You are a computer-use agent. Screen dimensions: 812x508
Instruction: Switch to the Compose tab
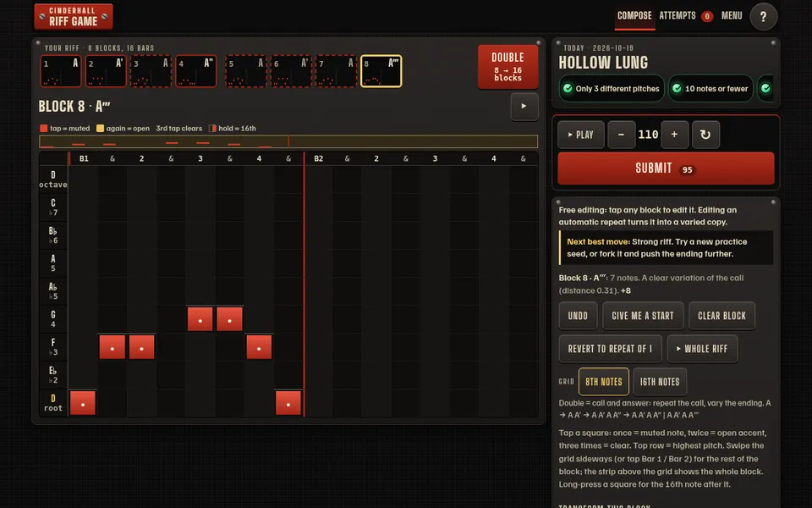tap(634, 16)
